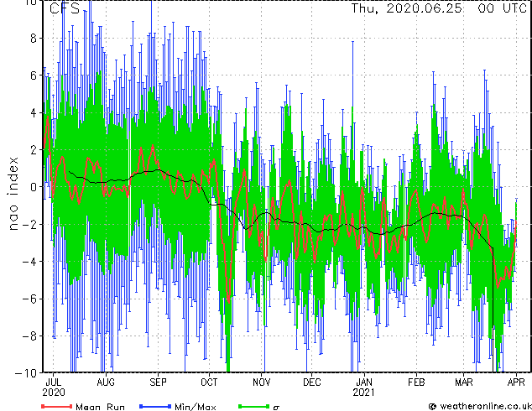Click the y-axis value 0
Screen dimensions: 532x411
(34, 187)
